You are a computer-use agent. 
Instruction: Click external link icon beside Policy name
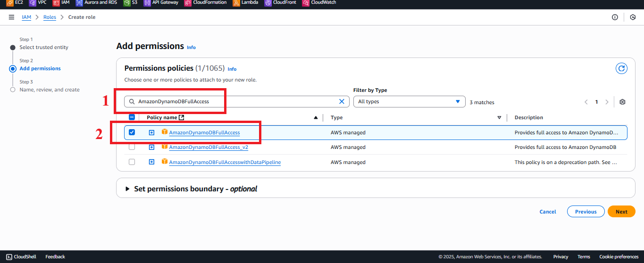[x=182, y=117]
